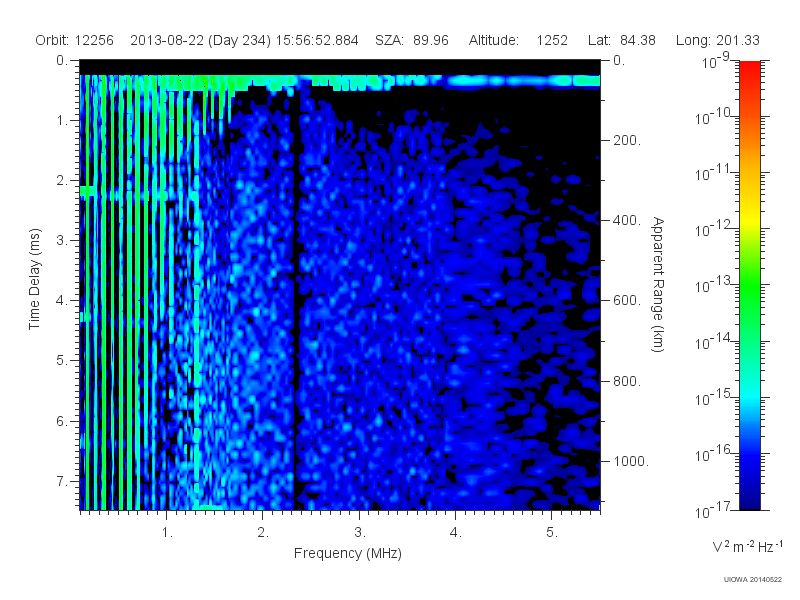Click the "Apparent Range (km)" axis label

pyautogui.click(x=659, y=284)
